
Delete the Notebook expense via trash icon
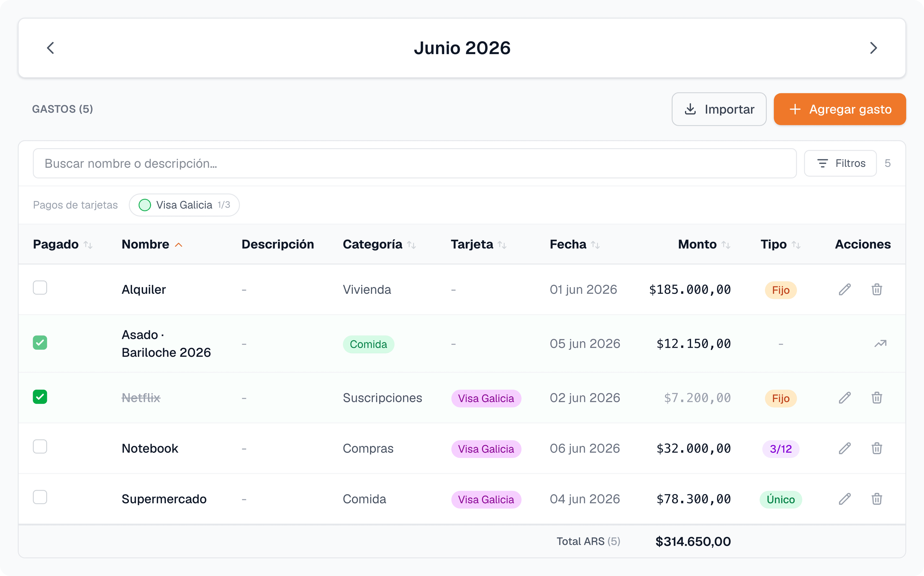coord(876,448)
